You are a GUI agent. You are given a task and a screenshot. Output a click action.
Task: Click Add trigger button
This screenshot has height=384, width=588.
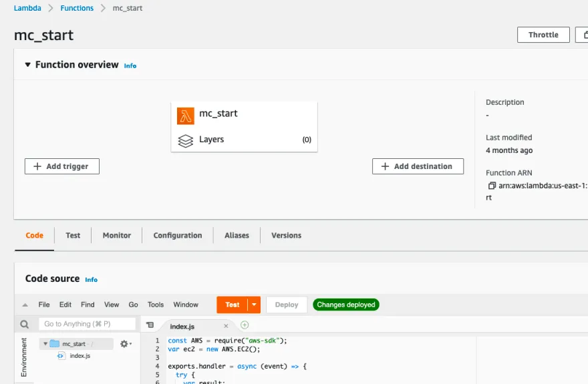click(x=62, y=166)
